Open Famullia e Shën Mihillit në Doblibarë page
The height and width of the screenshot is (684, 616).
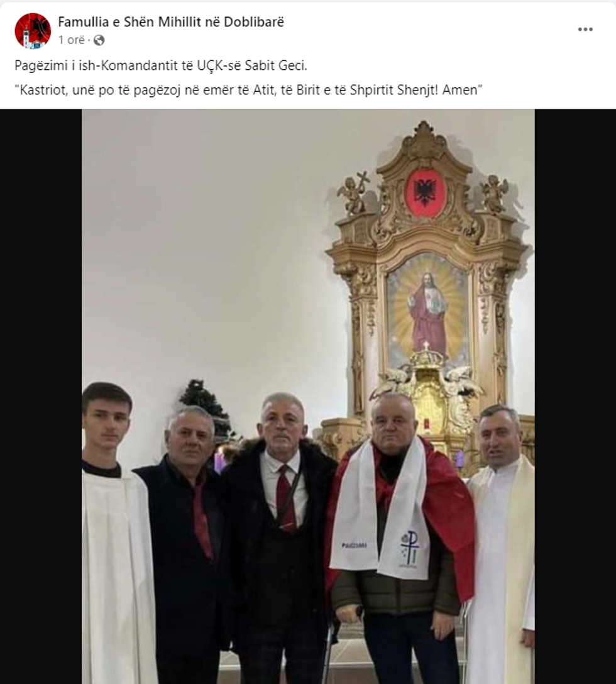[171, 22]
